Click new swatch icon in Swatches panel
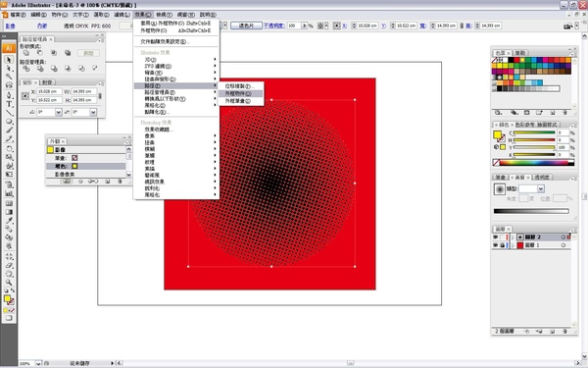 click(x=553, y=112)
